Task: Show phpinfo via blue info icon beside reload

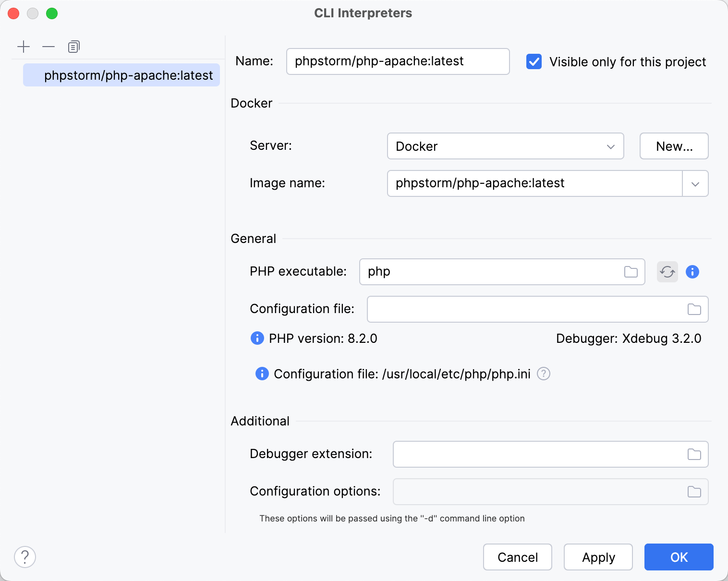Action: (x=692, y=272)
